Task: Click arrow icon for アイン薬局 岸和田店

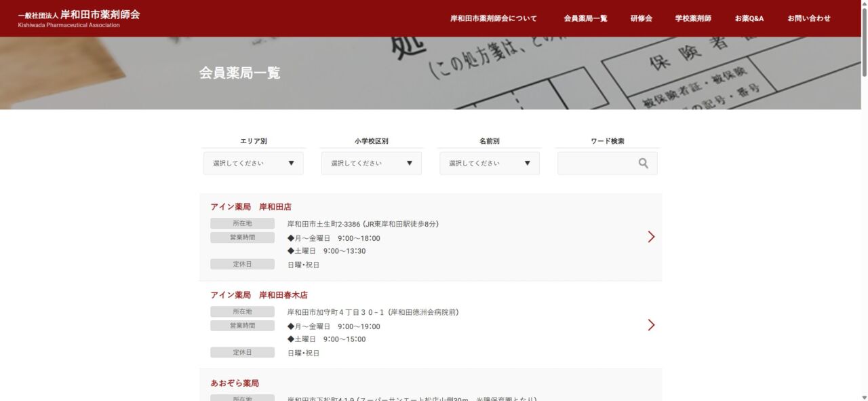Action: tap(651, 237)
